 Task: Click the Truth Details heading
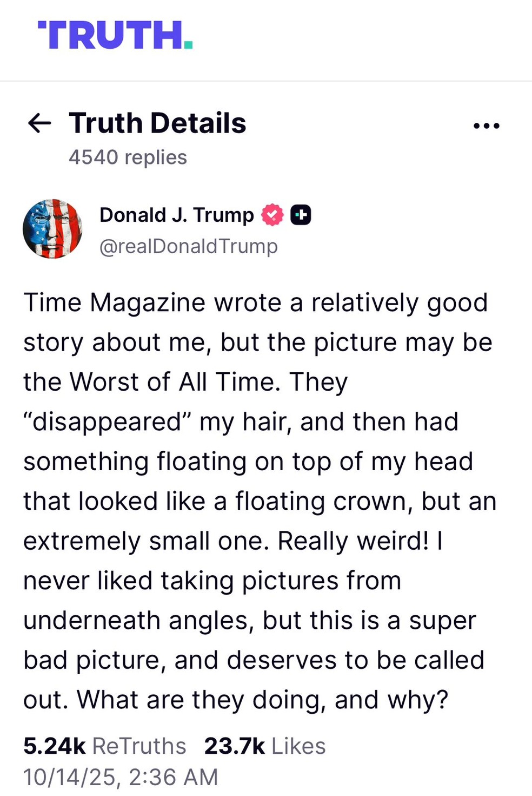point(157,123)
